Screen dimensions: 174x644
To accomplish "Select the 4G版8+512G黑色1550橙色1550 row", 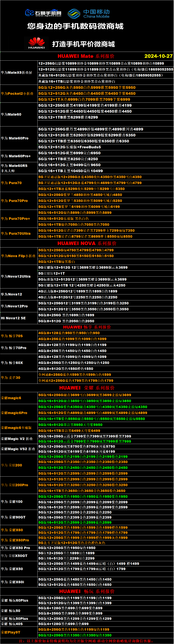I will [106, 369].
